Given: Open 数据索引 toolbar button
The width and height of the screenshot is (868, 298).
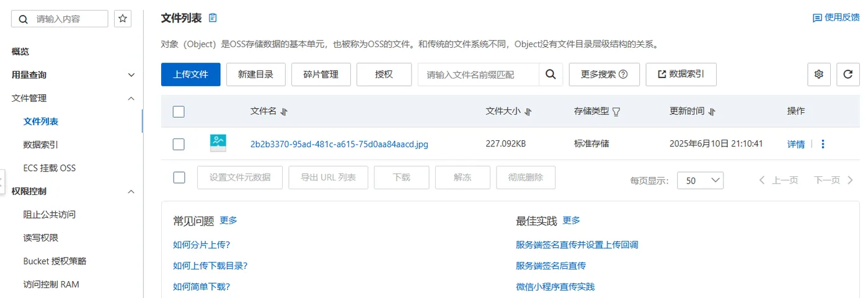Looking at the screenshot, I should click(681, 74).
